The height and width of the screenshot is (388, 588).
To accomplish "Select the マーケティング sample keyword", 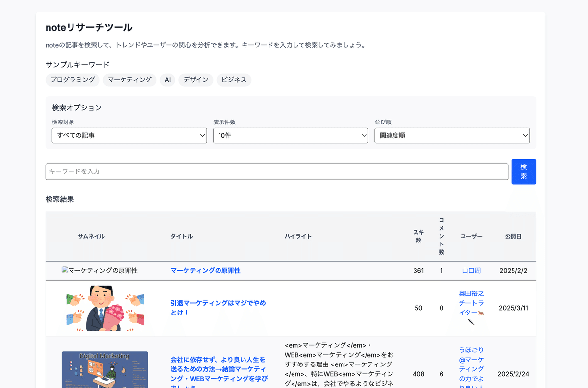I will click(x=129, y=80).
